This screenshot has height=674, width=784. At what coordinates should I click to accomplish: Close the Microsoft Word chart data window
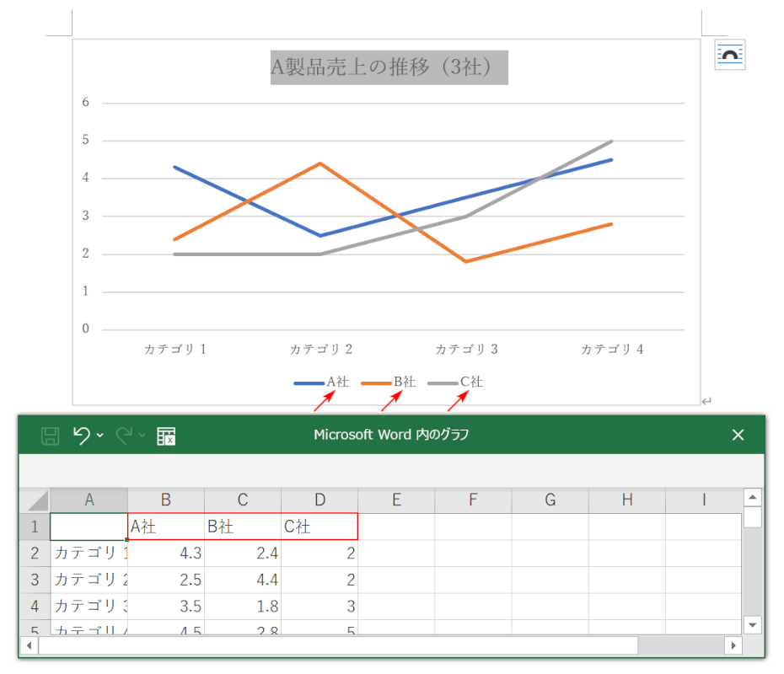(738, 435)
